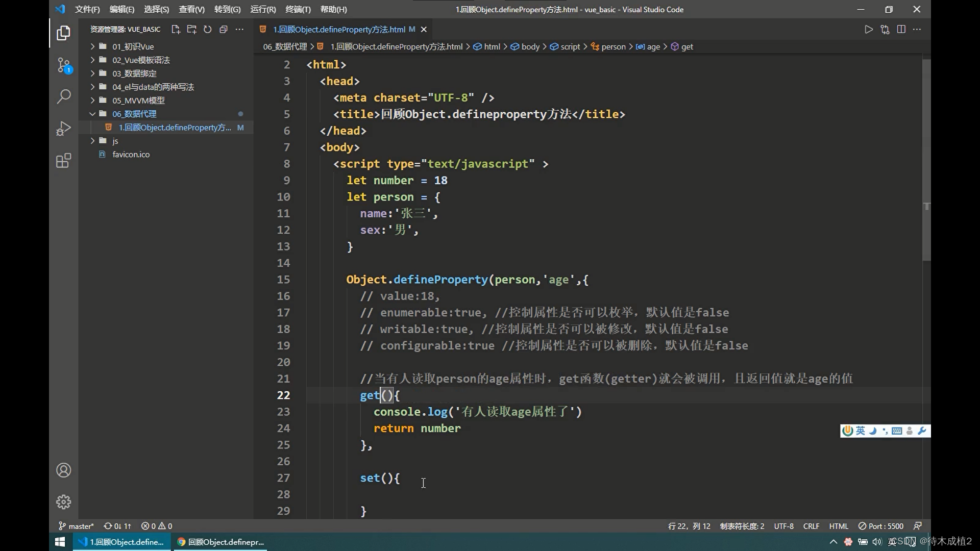Close the defineProperty html editor tab
The image size is (980, 551).
[424, 30]
